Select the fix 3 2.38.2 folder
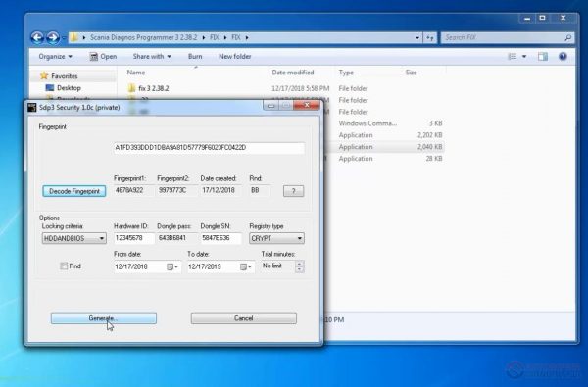The image size is (588, 387). tap(154, 88)
